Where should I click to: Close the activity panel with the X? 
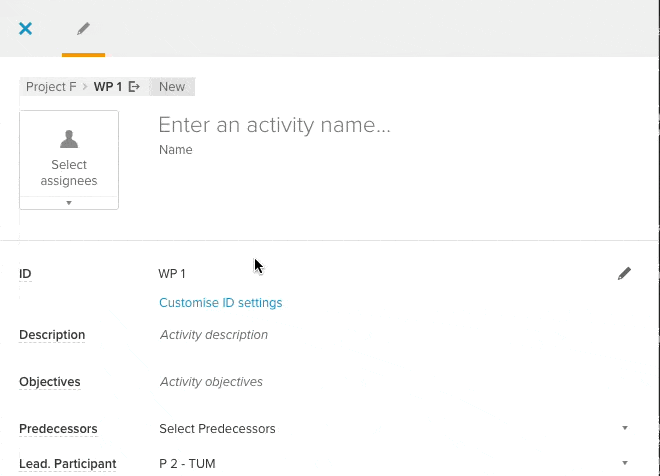pyautogui.click(x=25, y=29)
